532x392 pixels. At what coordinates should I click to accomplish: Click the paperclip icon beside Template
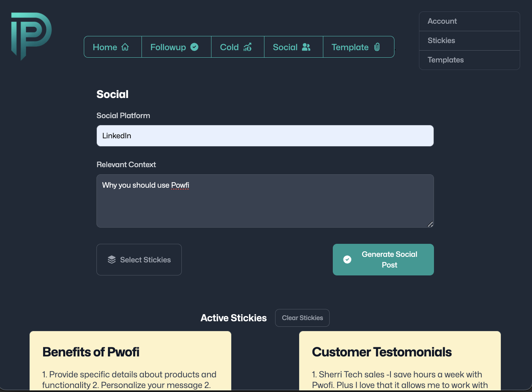point(377,47)
